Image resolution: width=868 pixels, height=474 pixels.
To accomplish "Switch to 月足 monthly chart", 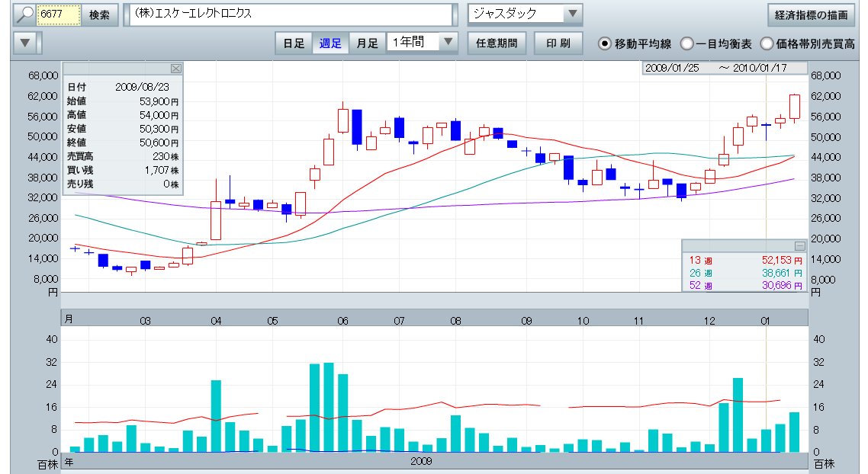I will tap(368, 43).
